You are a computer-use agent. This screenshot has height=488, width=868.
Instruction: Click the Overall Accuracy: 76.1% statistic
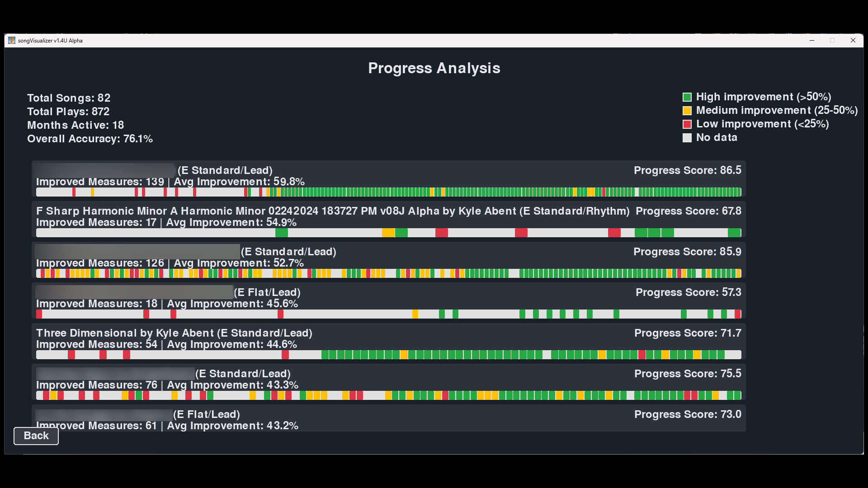tap(90, 139)
